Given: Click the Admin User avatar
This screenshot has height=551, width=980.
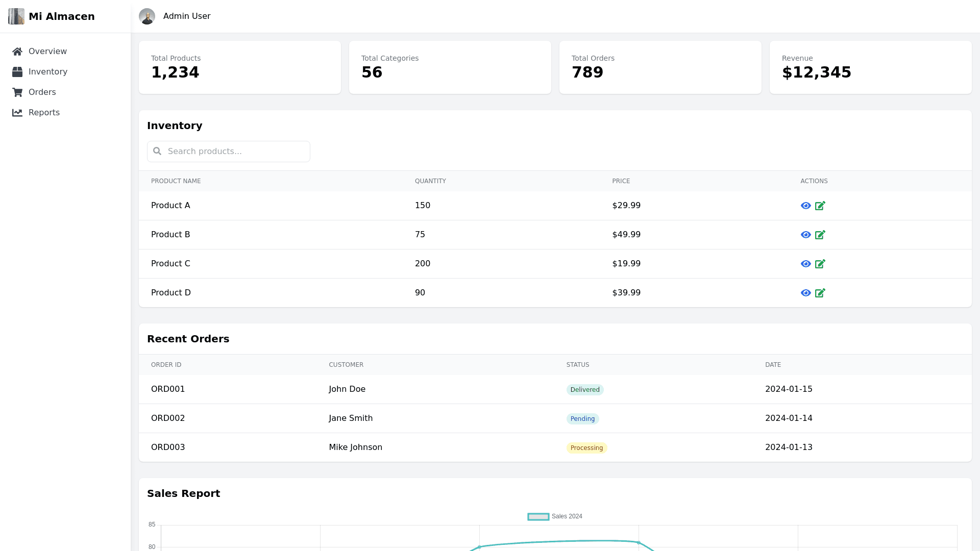Looking at the screenshot, I should [147, 16].
